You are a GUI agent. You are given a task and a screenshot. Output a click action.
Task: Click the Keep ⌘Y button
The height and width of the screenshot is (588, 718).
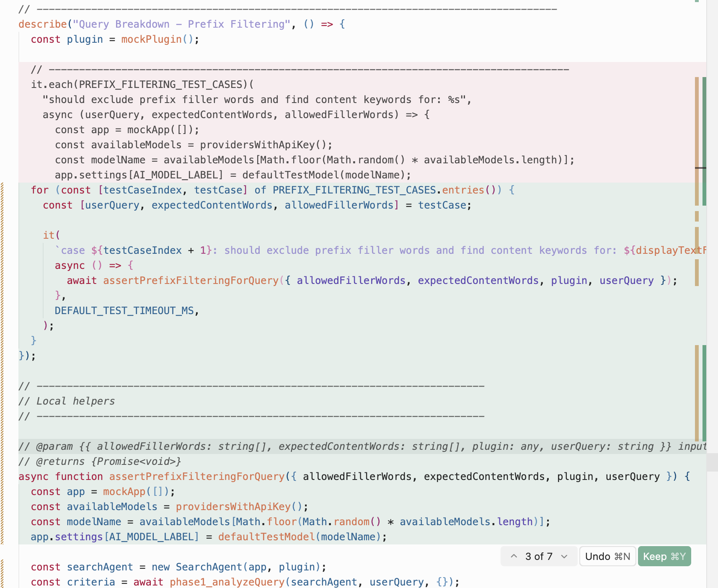[x=664, y=556]
